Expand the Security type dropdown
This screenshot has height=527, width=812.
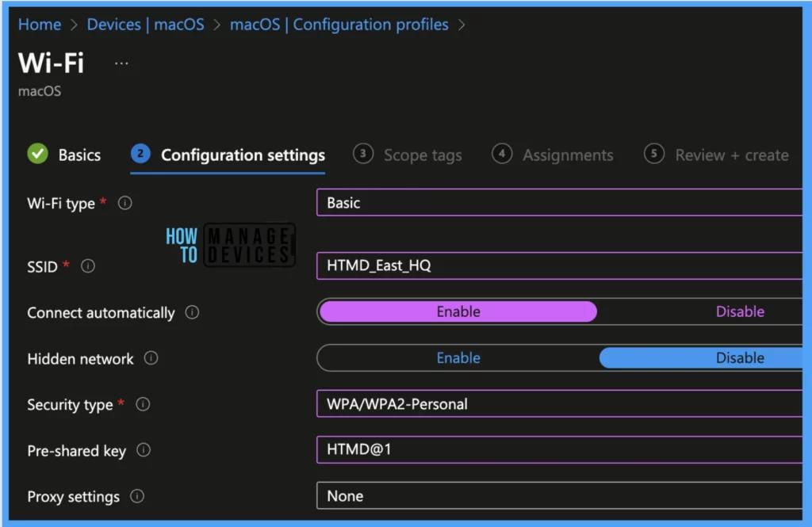click(x=559, y=404)
